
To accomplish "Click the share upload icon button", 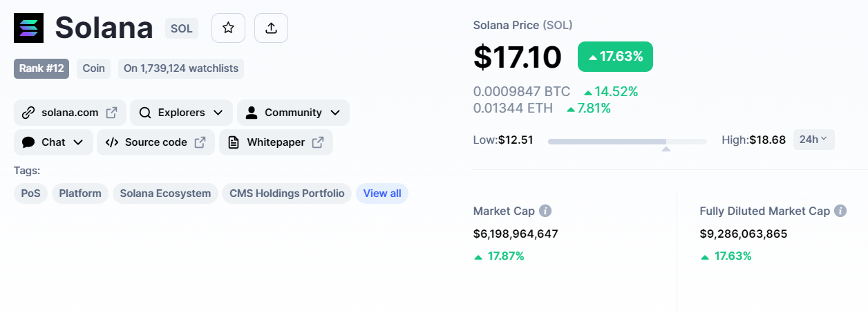I will click(x=271, y=28).
